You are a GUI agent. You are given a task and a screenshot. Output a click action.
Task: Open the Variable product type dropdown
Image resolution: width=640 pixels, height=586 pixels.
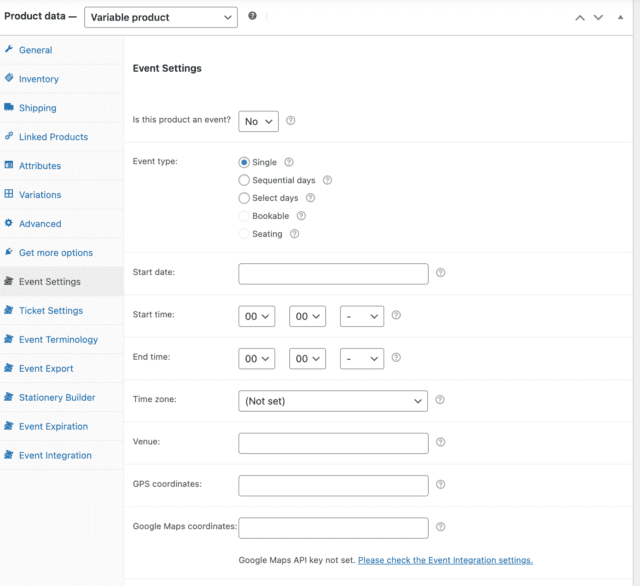click(x=161, y=17)
